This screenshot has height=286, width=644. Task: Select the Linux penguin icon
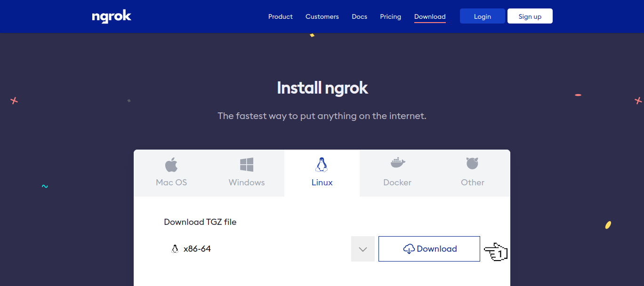[322, 164]
